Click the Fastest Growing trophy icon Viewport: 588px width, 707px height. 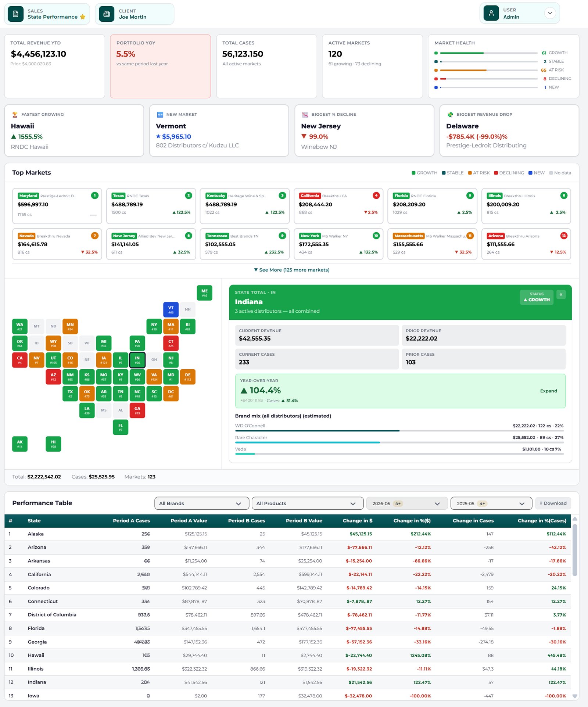coord(15,115)
